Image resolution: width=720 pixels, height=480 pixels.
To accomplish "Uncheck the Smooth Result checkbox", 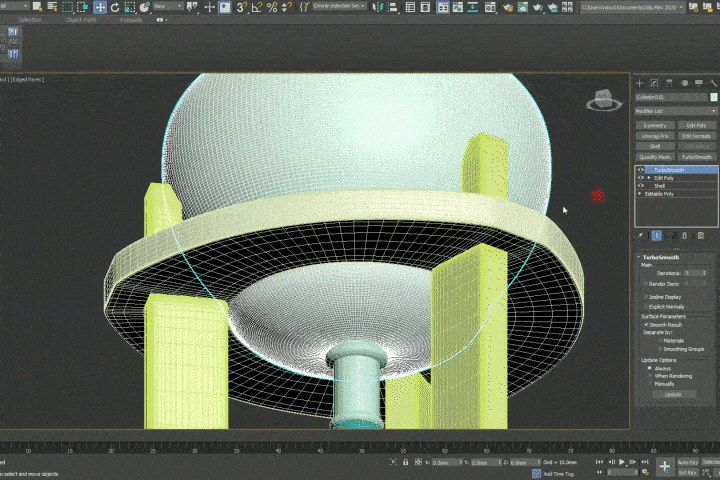I will tap(646, 325).
